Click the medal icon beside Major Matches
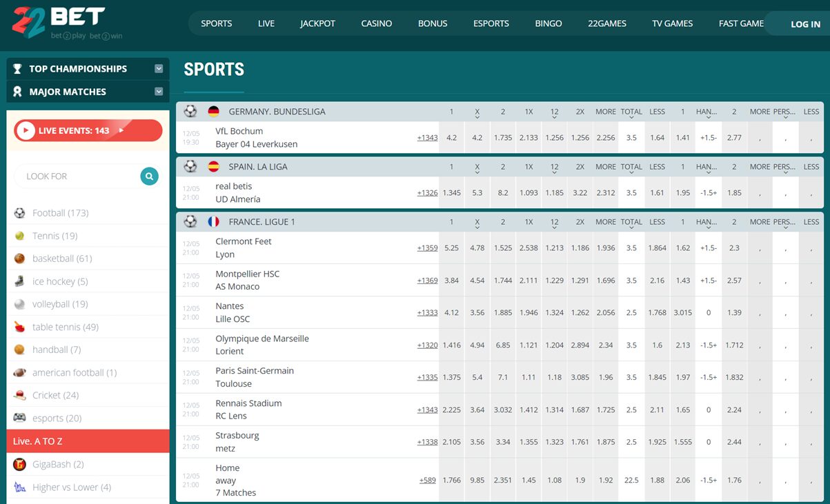 pyautogui.click(x=18, y=92)
